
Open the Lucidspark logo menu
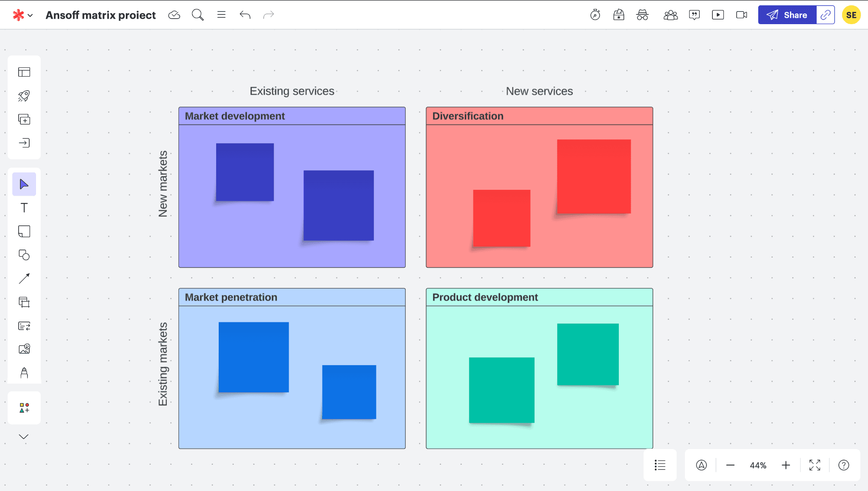22,15
